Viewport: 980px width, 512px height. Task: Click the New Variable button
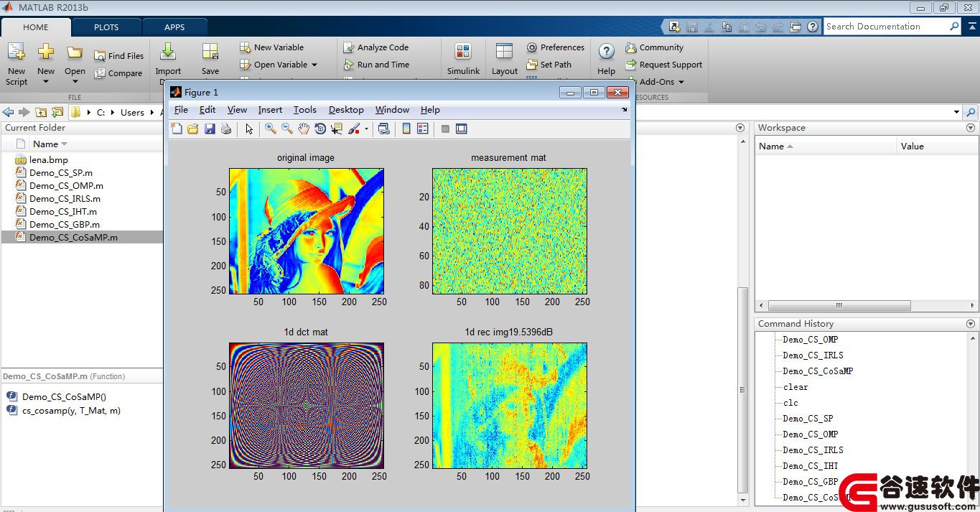[x=271, y=47]
